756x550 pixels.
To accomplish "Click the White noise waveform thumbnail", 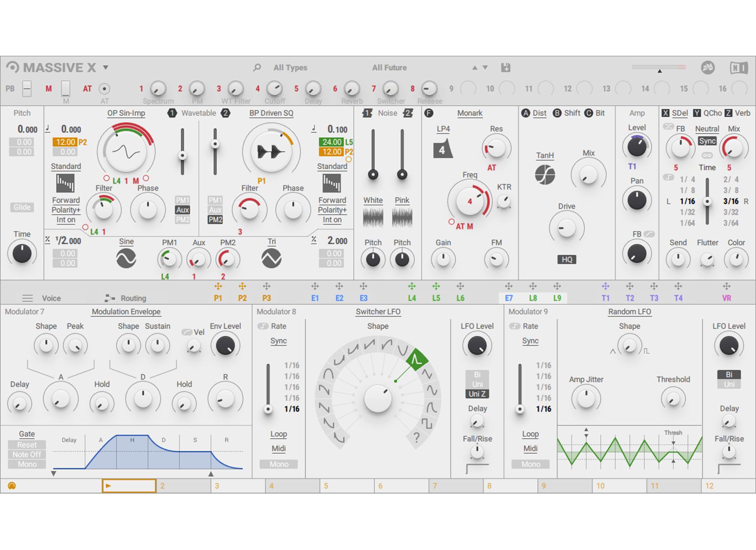I will pos(373,218).
